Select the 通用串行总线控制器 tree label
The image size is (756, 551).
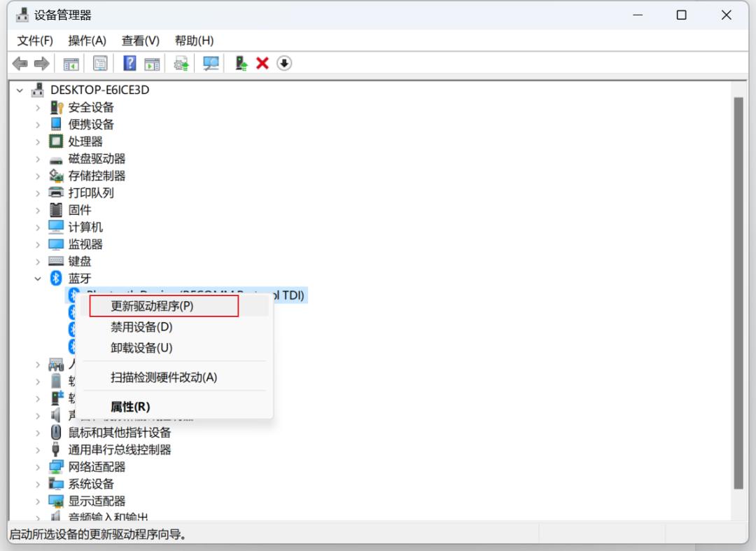(119, 449)
